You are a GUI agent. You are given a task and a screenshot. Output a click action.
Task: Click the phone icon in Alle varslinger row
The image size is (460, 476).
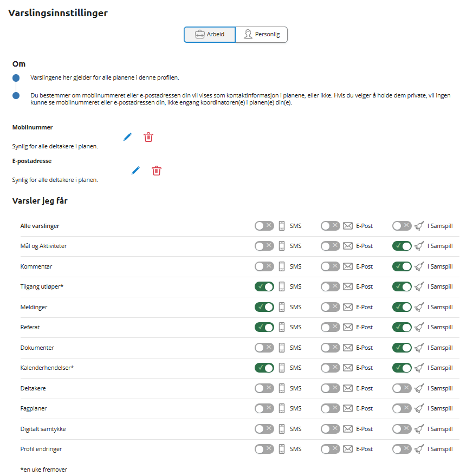(x=282, y=226)
